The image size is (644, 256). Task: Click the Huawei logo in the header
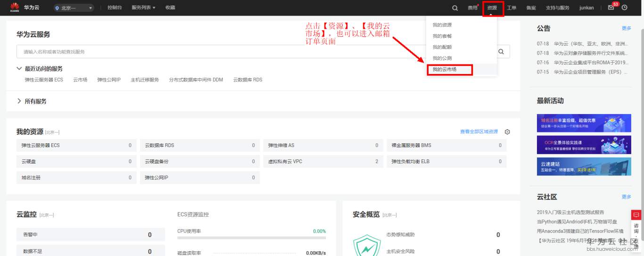(x=14, y=8)
